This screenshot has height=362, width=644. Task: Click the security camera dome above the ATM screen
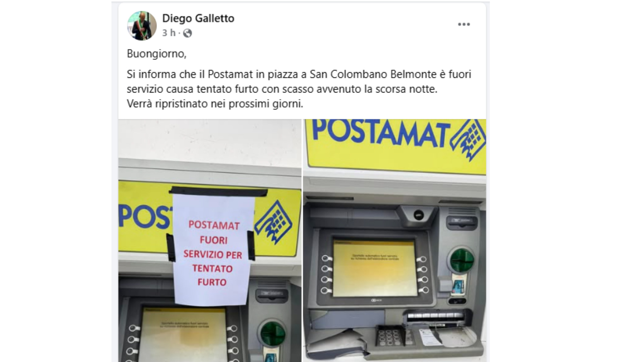418,215
